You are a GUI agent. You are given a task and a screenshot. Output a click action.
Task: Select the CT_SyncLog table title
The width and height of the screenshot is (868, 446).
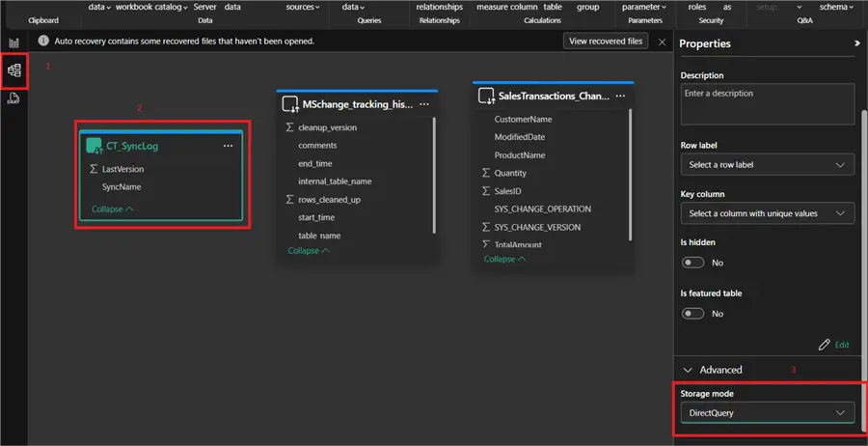[x=132, y=146]
